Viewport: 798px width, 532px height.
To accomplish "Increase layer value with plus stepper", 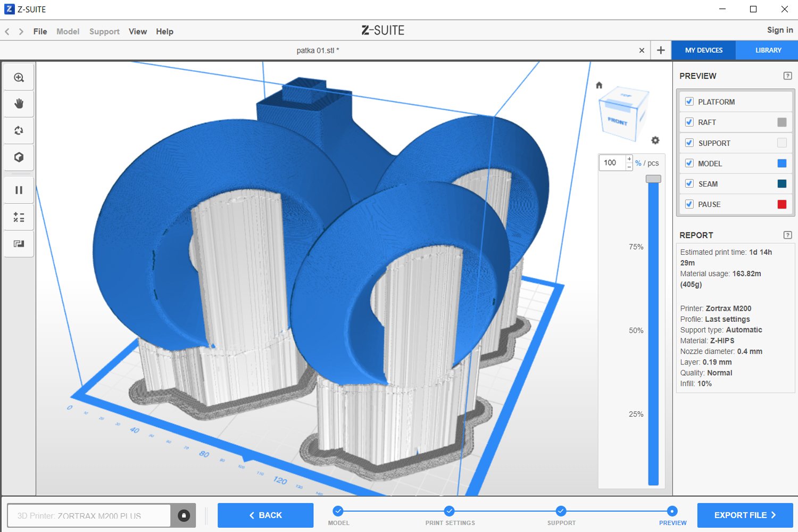I will 629,159.
